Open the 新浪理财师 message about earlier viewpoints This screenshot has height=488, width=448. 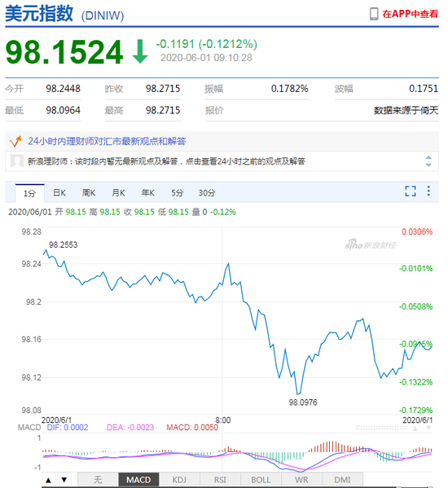coord(166,161)
